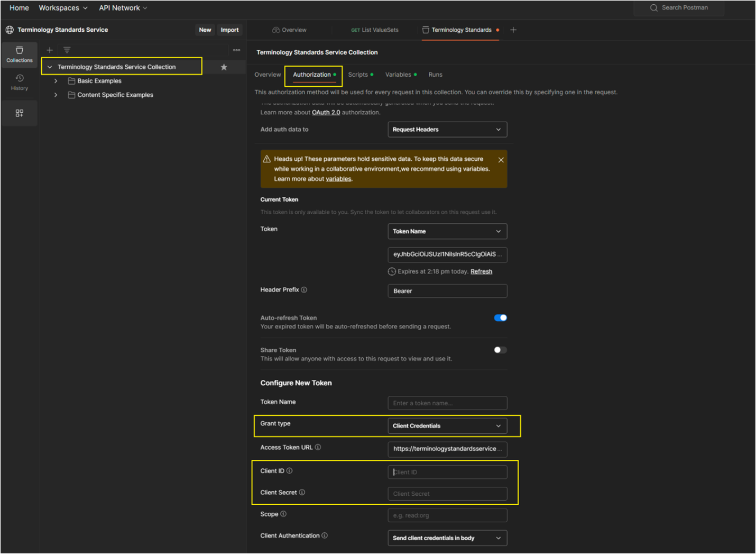Image resolution: width=756 pixels, height=554 pixels.
Task: Switch to the GET List ValueSets tab
Action: [x=375, y=30]
